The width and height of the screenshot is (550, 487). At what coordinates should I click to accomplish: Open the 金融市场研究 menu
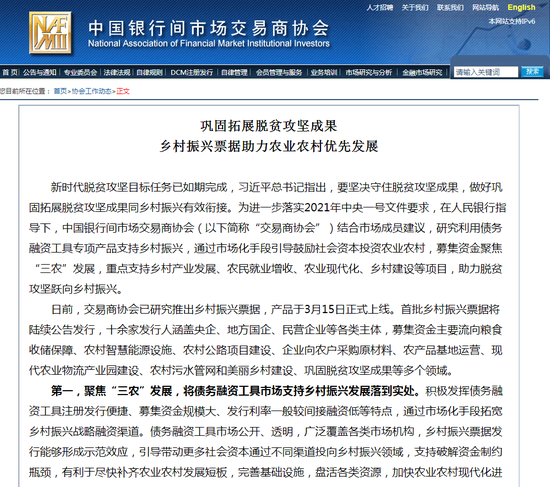[x=422, y=72]
